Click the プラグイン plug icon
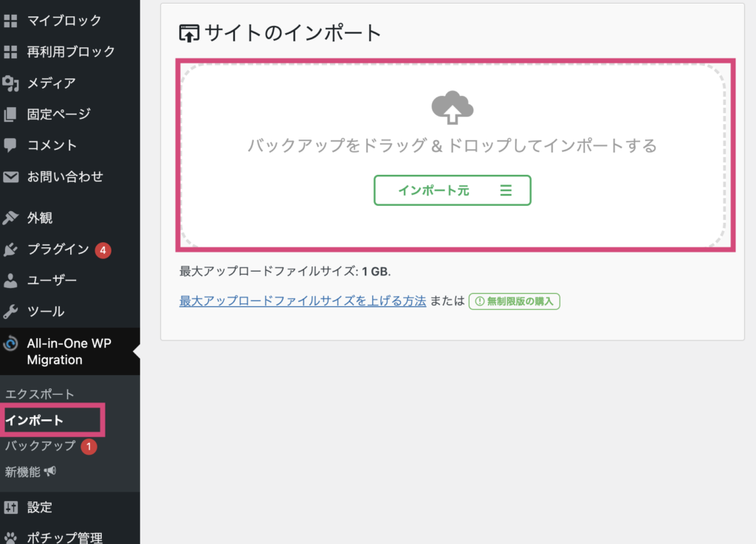 tap(10, 249)
